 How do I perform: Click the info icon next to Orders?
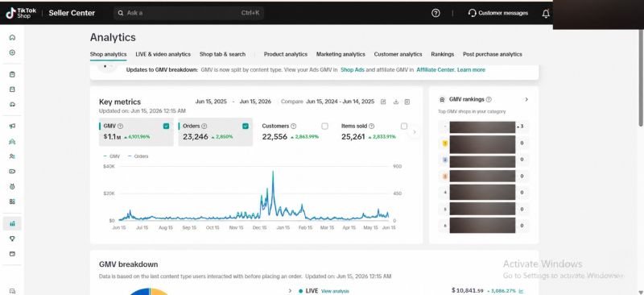[x=204, y=127]
